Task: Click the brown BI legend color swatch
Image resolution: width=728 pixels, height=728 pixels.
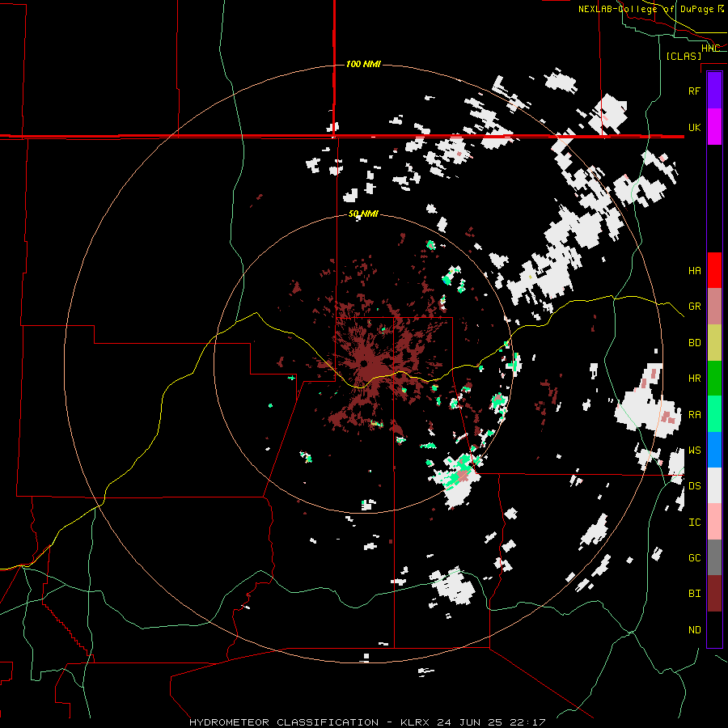Action: pos(714,594)
